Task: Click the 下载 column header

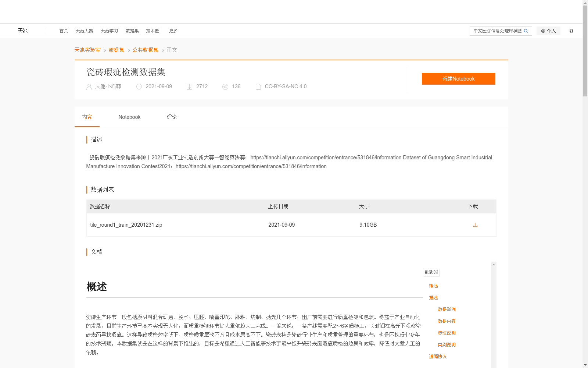Action: click(473, 206)
